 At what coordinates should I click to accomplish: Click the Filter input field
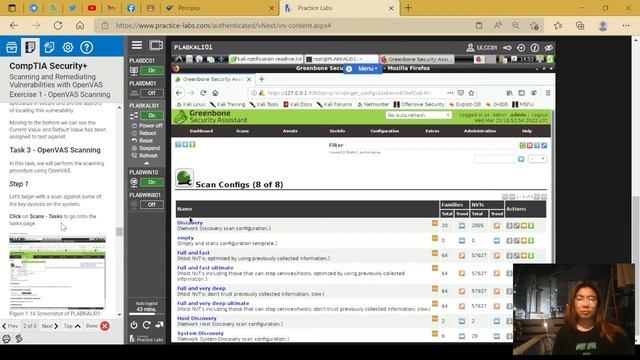[x=431, y=145]
